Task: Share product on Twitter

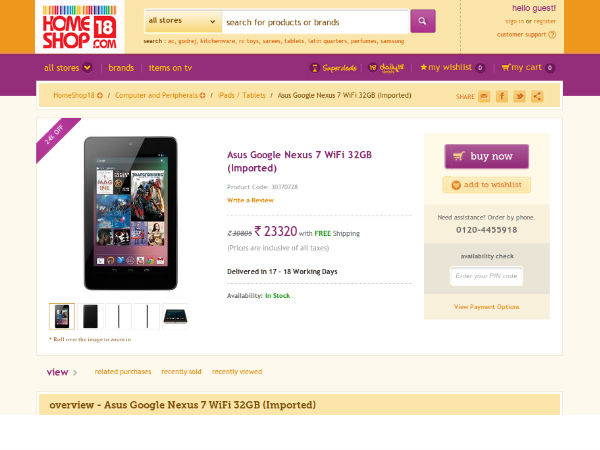Action: (519, 96)
